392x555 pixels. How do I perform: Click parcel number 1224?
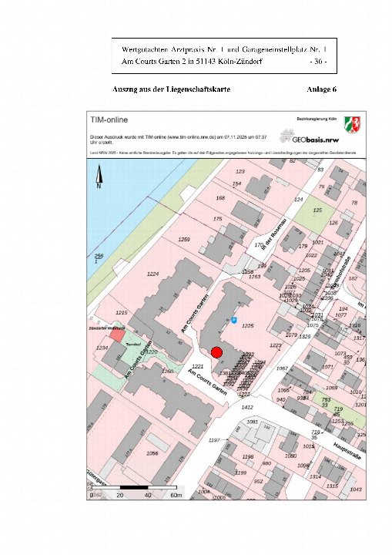pos(152,274)
